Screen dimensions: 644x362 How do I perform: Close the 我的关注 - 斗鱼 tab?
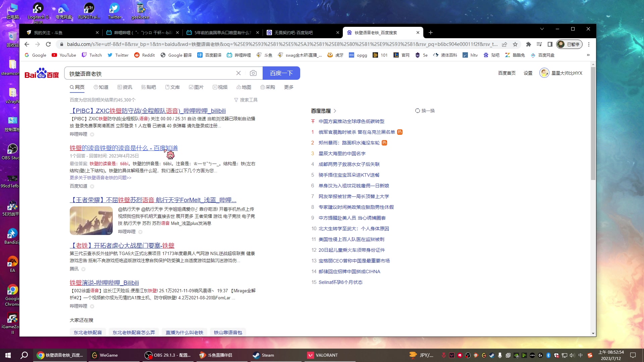(x=97, y=33)
